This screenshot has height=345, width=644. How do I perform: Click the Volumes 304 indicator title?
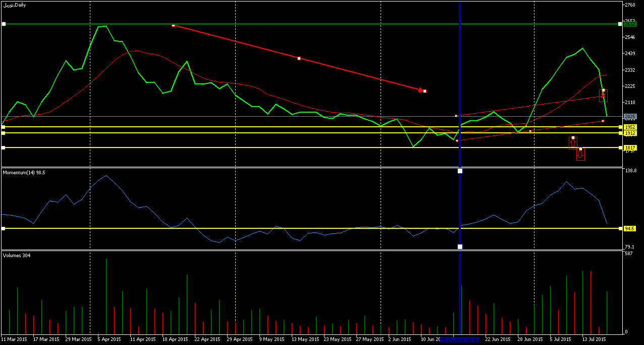(17, 256)
